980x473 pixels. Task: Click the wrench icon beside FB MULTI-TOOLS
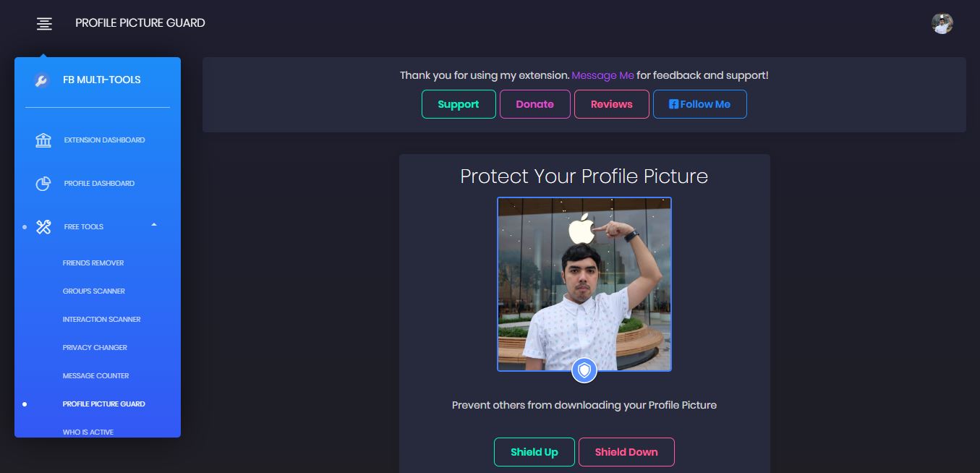[43, 80]
